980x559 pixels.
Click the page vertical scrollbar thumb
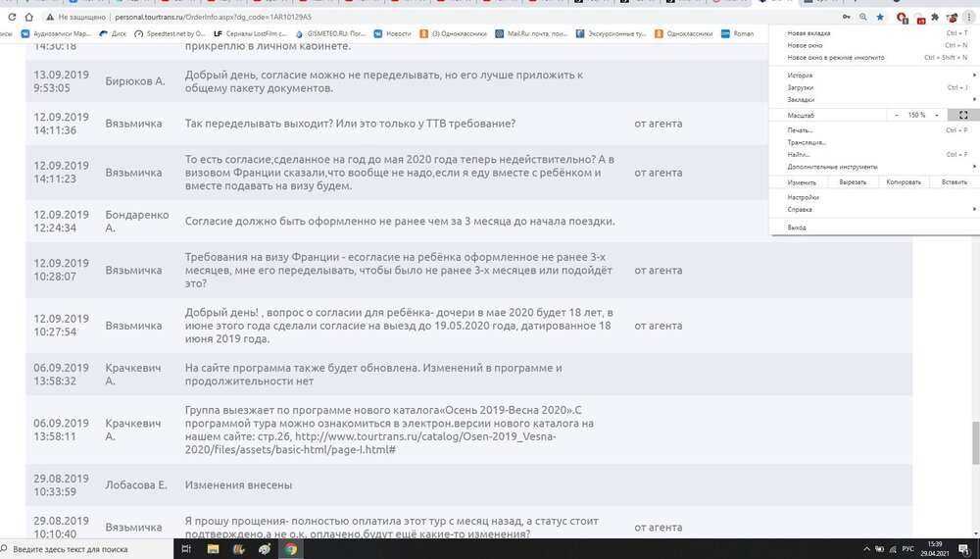(x=974, y=442)
